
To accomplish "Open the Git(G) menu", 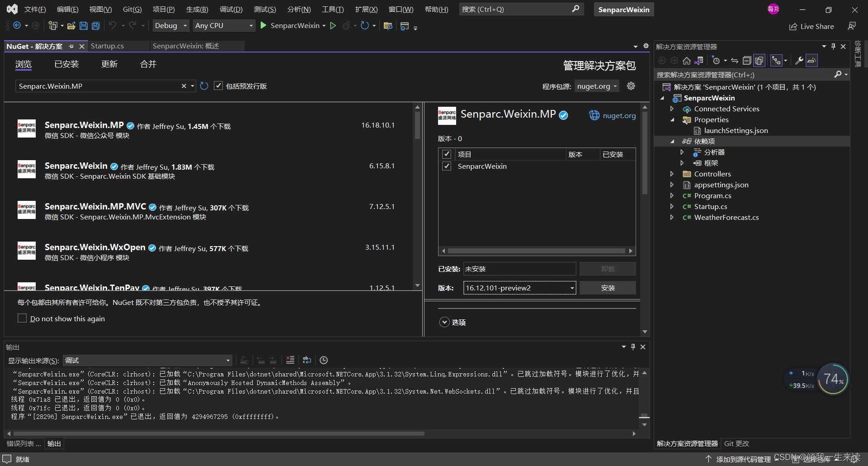I will pyautogui.click(x=132, y=9).
